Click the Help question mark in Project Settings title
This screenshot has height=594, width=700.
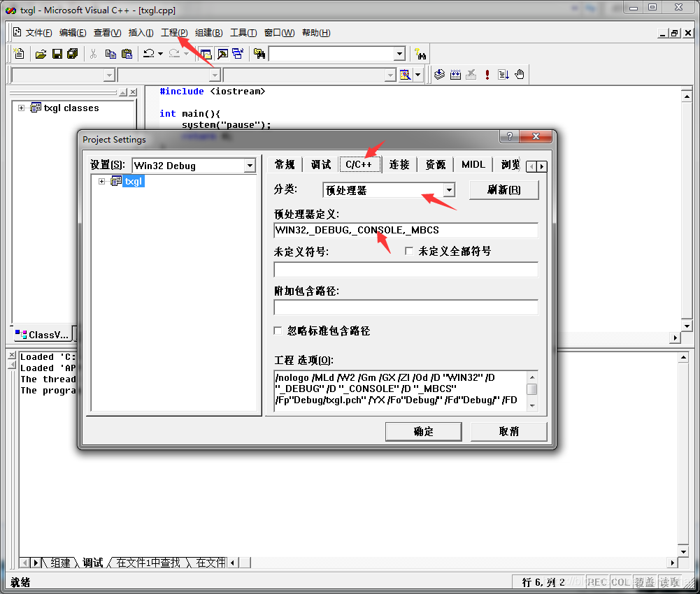click(509, 136)
